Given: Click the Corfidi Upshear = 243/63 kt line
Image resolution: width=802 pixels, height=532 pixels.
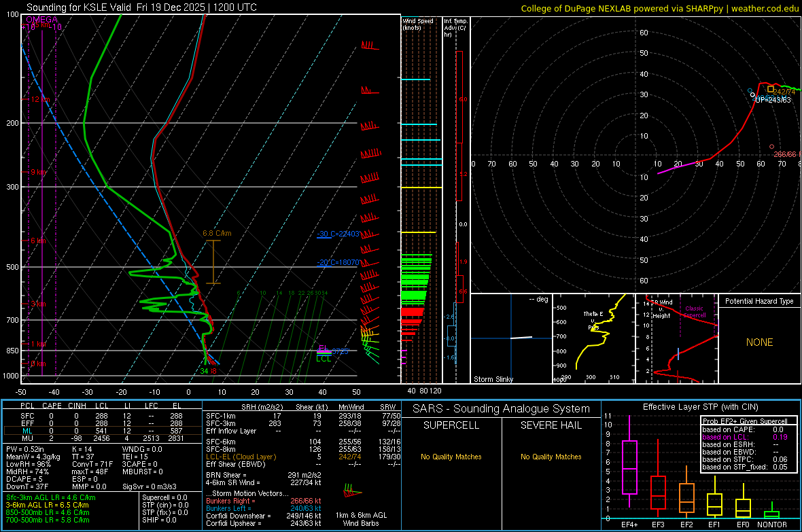Looking at the screenshot, I should coord(264,523).
